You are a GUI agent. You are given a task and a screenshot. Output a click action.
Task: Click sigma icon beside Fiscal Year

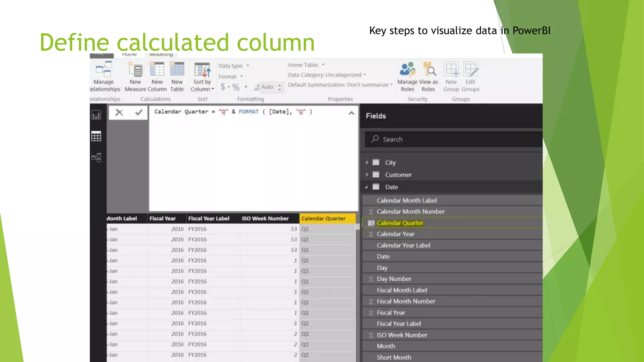click(371, 313)
